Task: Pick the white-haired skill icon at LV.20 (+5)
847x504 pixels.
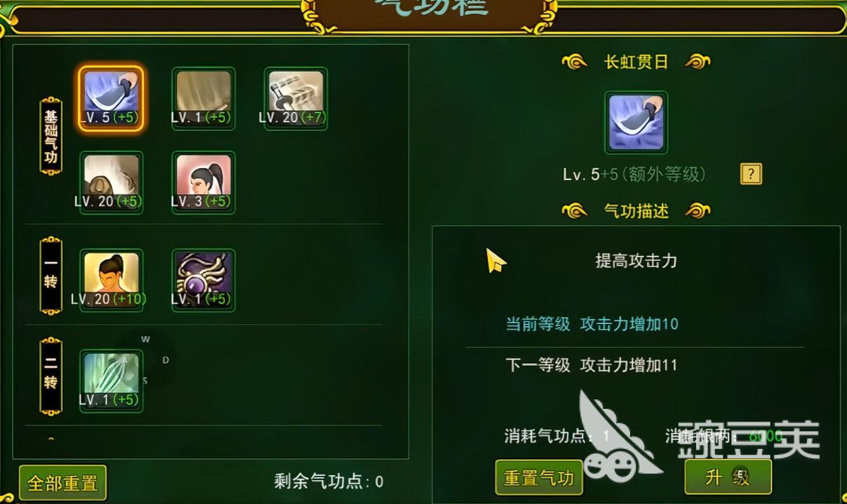Action: tap(111, 183)
